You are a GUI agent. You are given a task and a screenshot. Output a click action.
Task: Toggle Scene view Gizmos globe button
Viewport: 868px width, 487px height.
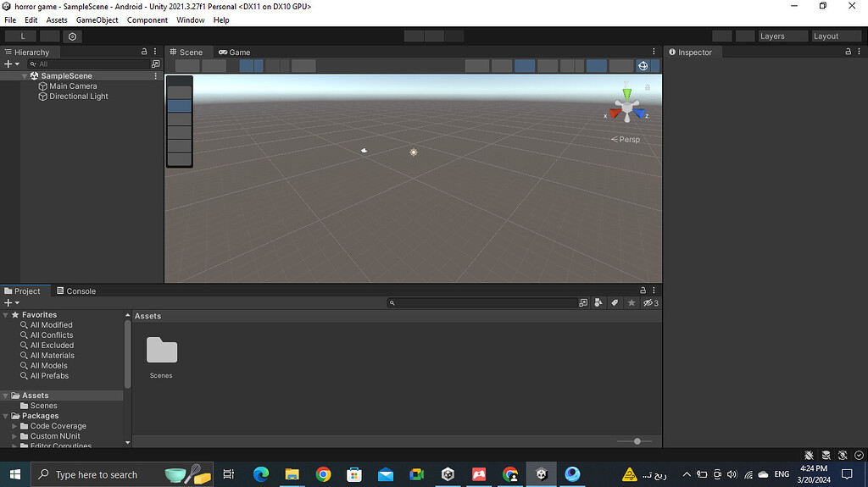click(643, 66)
